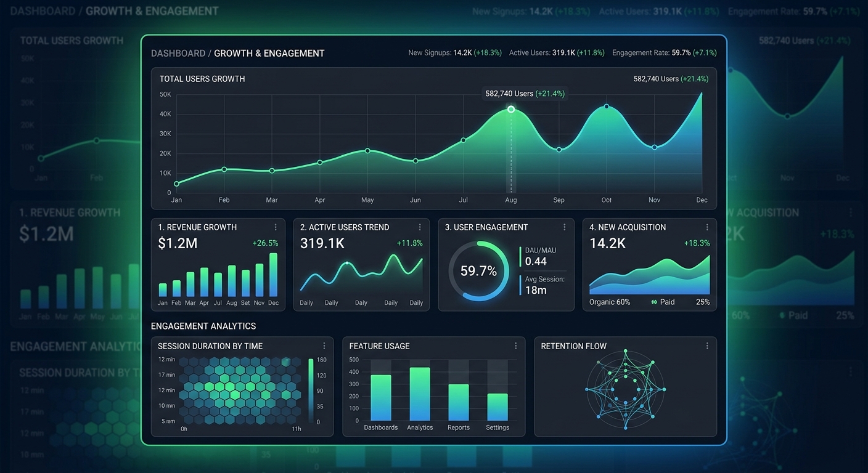Click the Organic 60% legend label
The height and width of the screenshot is (473, 868).
pos(609,302)
